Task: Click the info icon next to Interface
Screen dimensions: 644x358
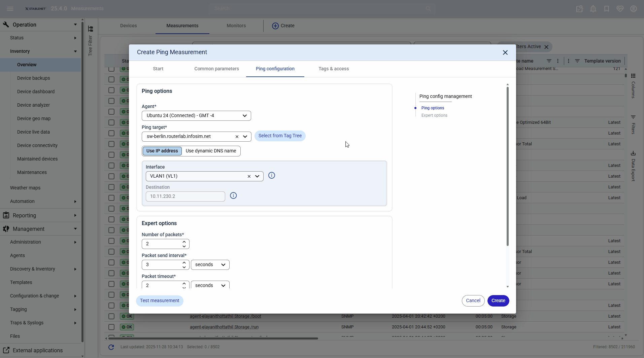Action: click(x=271, y=175)
